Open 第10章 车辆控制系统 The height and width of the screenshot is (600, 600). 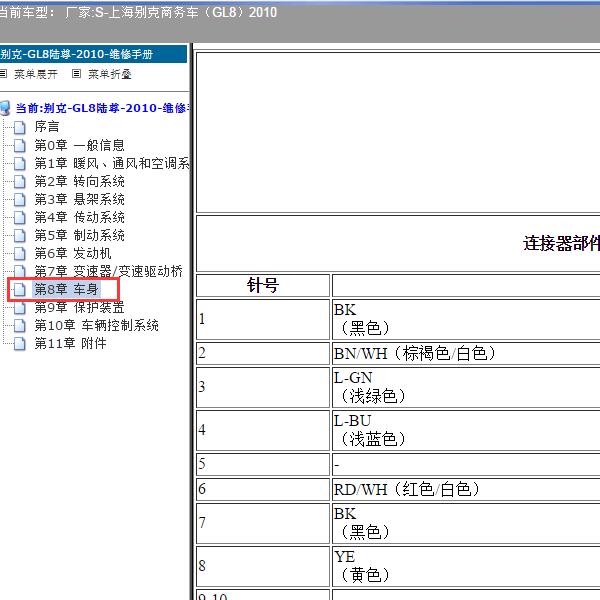(x=96, y=326)
